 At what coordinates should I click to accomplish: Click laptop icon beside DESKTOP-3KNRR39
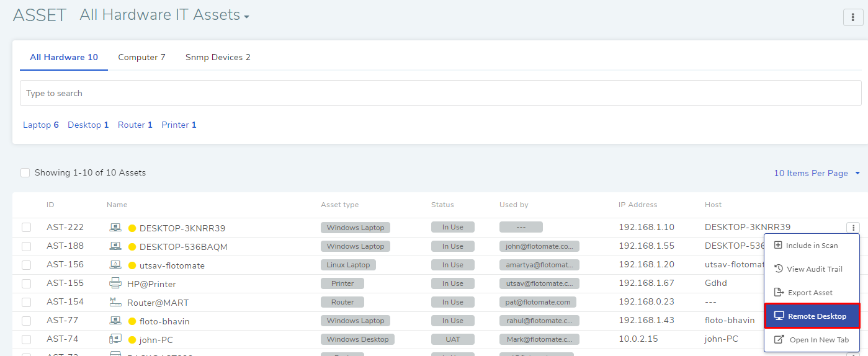115,228
